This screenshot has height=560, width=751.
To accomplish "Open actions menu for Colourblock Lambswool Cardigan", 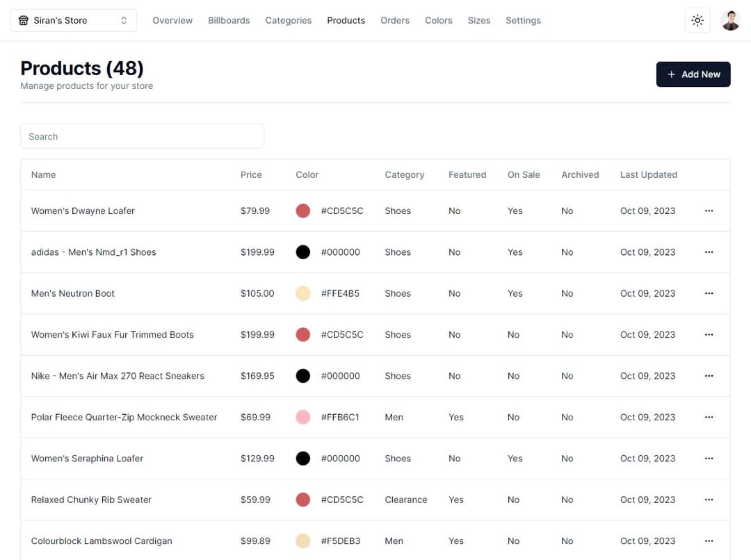I will (x=709, y=541).
